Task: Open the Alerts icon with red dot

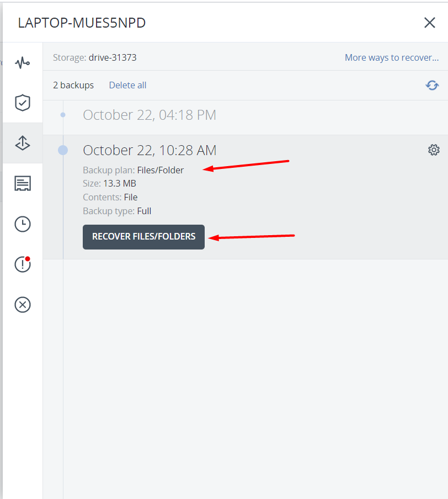Action: [23, 264]
